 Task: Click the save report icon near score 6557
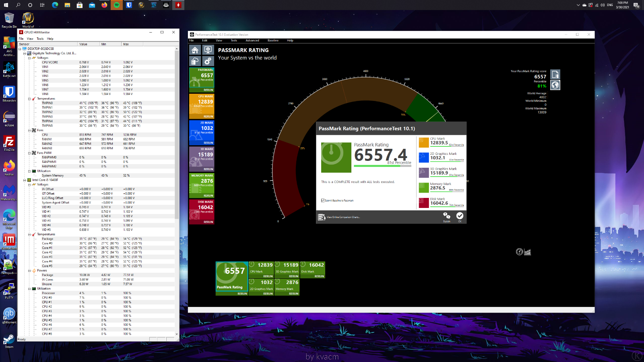pyautogui.click(x=555, y=74)
